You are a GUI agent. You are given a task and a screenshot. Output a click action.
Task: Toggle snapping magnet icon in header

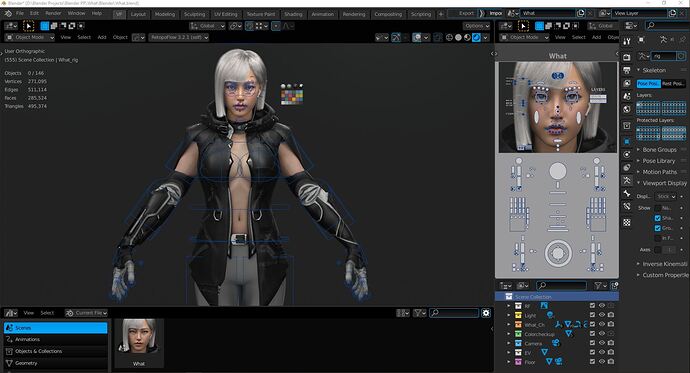click(x=249, y=26)
